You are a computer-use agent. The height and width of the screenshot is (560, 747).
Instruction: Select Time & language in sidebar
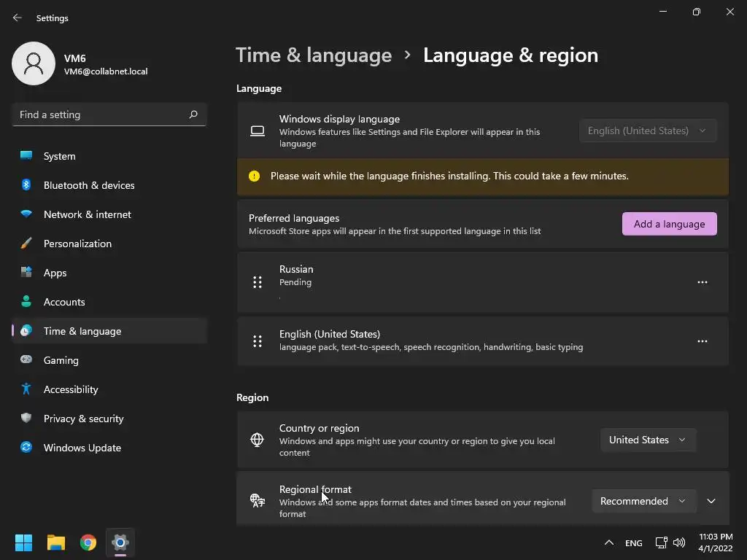[109, 331]
